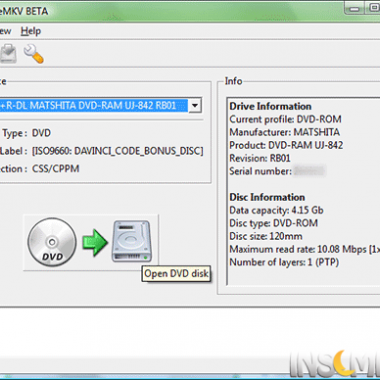The width and height of the screenshot is (380, 380).
Task: Click the Disc size: 120mm line
Action: pos(266,236)
